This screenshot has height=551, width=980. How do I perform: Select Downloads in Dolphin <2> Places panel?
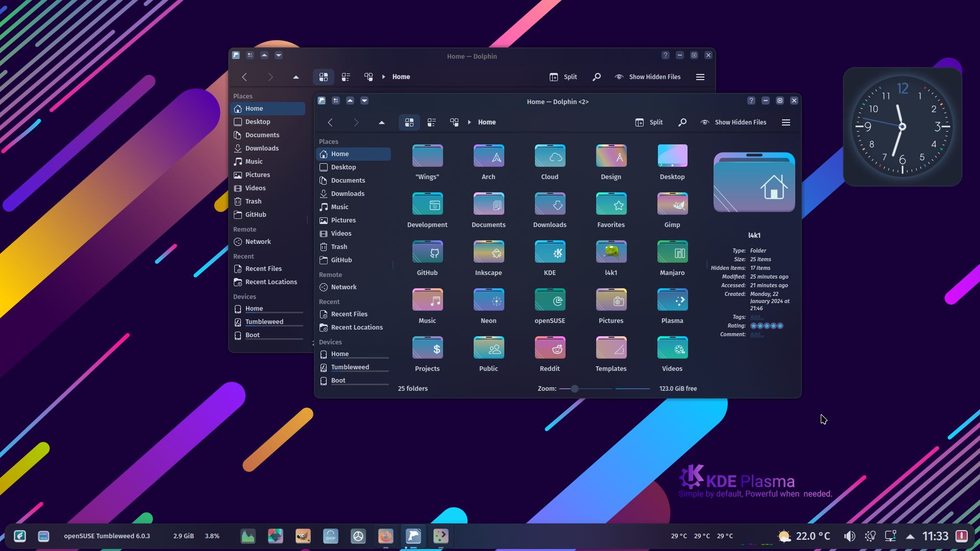354,194
